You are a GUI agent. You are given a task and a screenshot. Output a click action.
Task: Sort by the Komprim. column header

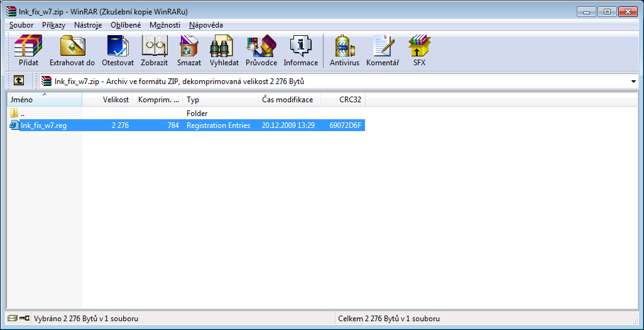pos(157,99)
